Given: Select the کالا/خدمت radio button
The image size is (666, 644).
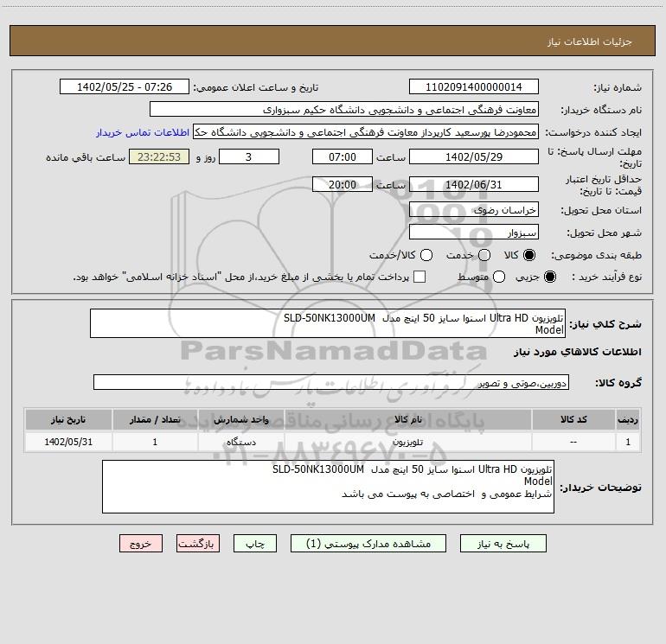Looking at the screenshot, I should point(426,255).
